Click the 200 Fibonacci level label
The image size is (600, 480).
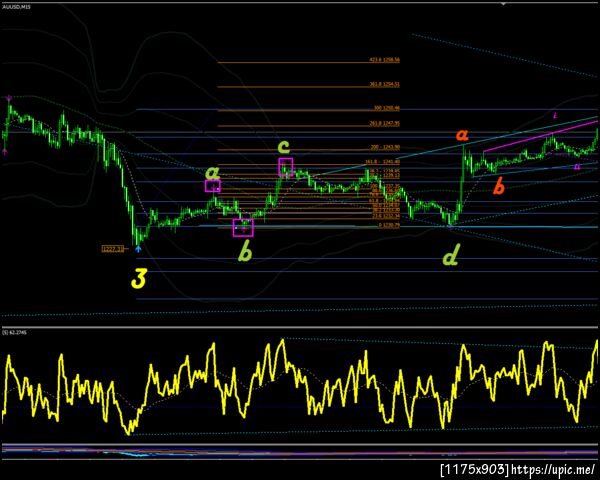[385, 147]
